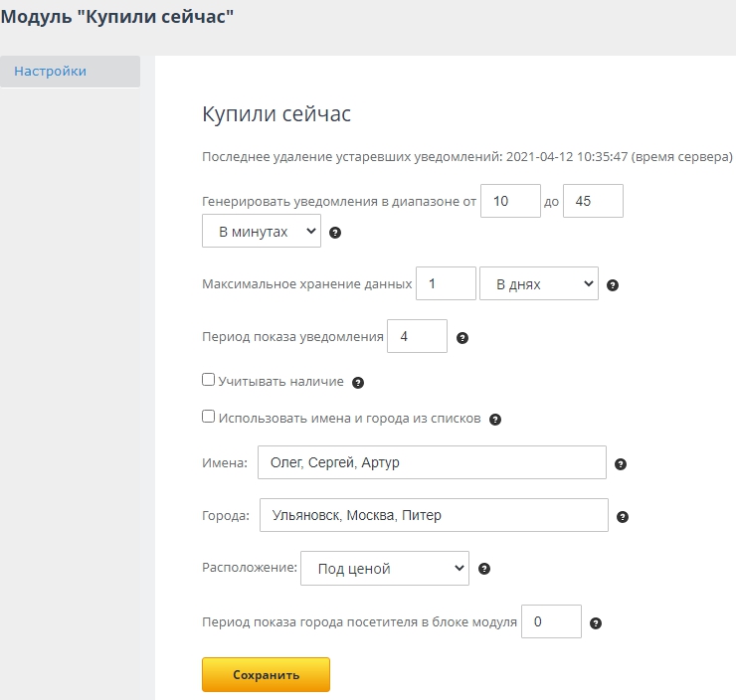Screen dimensions: 736x700
Task: Show help for visitor city display period
Action: coord(596,623)
